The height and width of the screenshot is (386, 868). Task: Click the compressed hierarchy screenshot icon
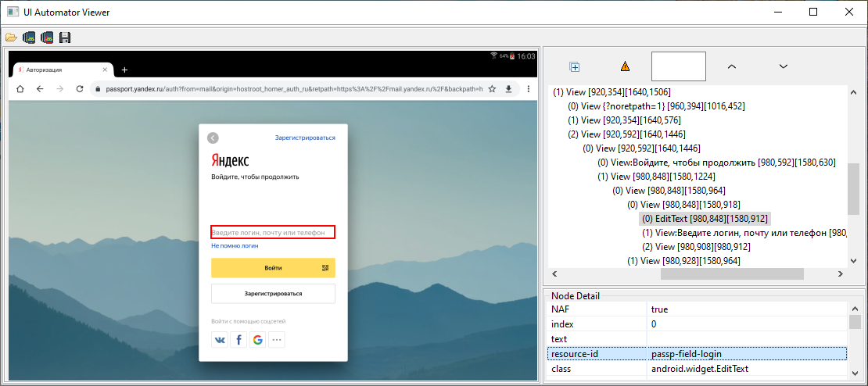(x=47, y=38)
